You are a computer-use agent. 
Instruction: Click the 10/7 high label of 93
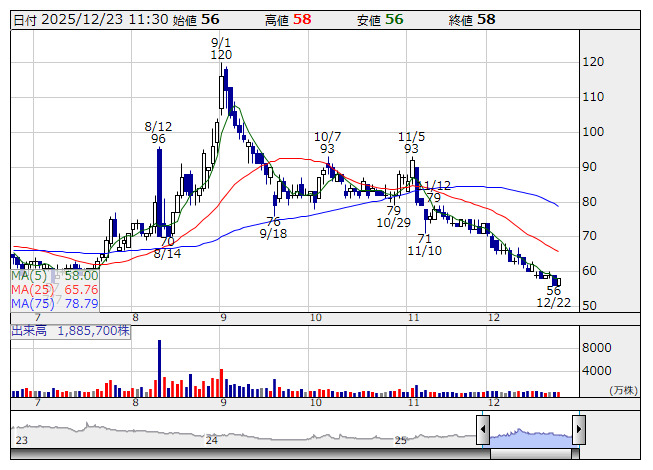click(x=327, y=148)
